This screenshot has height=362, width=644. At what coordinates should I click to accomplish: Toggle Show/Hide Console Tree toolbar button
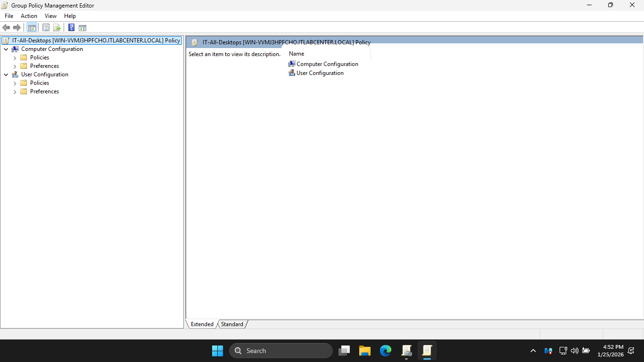(x=32, y=28)
